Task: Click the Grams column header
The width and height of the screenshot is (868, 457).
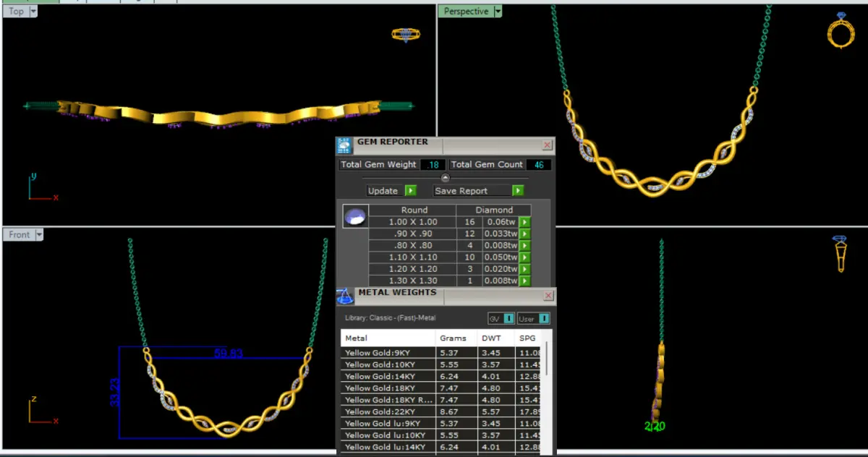Action: point(456,338)
